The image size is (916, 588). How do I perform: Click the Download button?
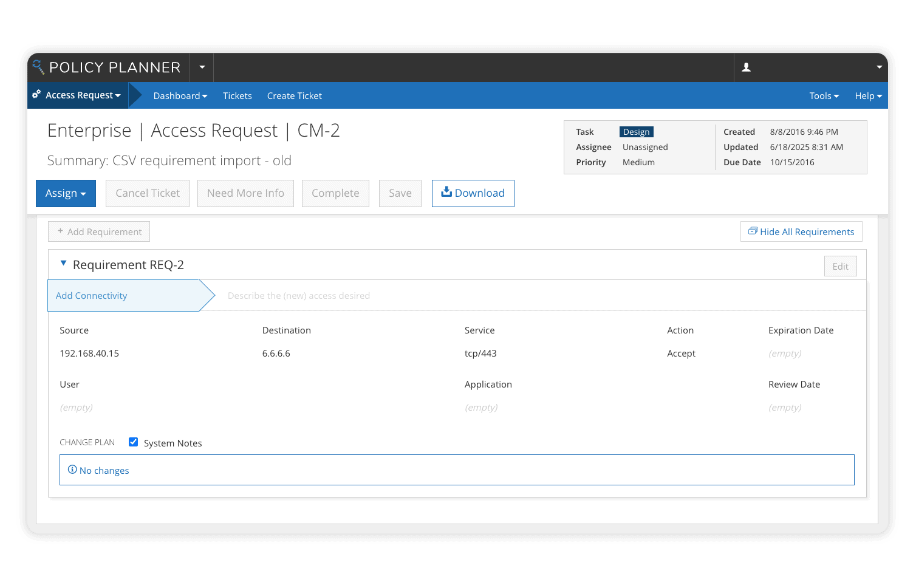click(473, 193)
